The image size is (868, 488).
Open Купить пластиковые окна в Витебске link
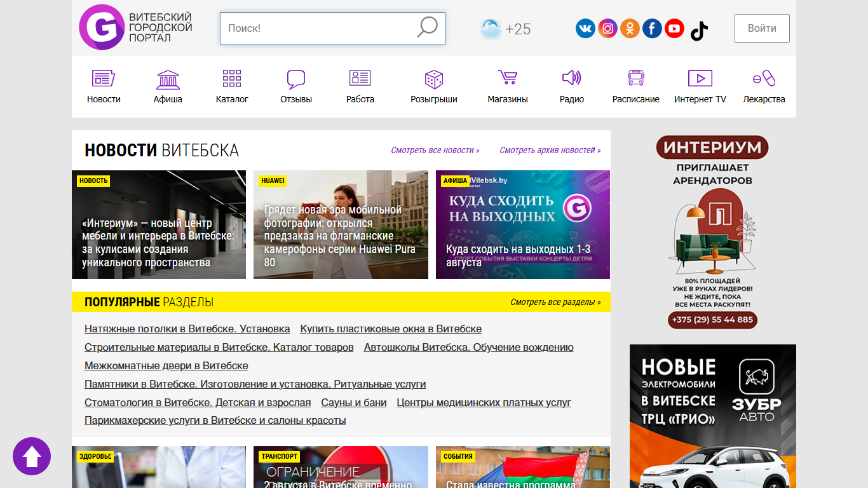click(391, 329)
